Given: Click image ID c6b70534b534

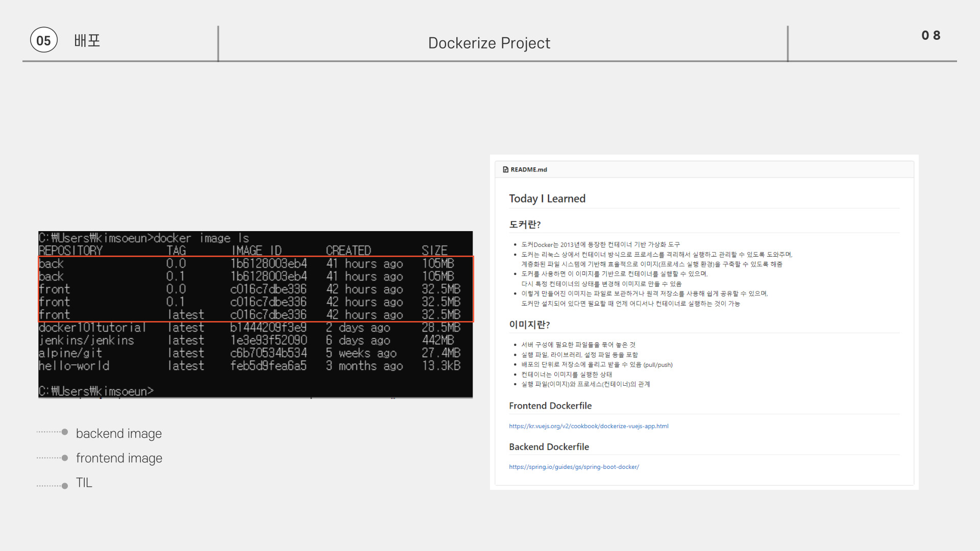Looking at the screenshot, I should coord(268,353).
